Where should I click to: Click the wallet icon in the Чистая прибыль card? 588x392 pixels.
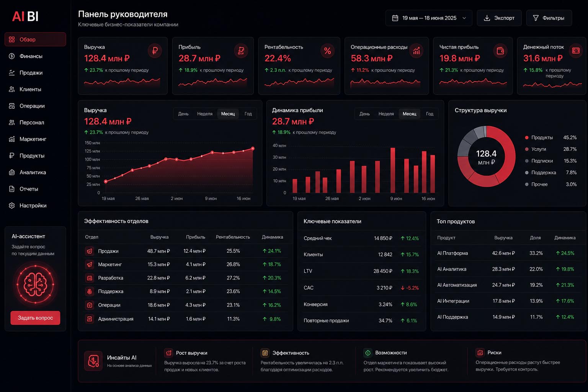tap(500, 51)
